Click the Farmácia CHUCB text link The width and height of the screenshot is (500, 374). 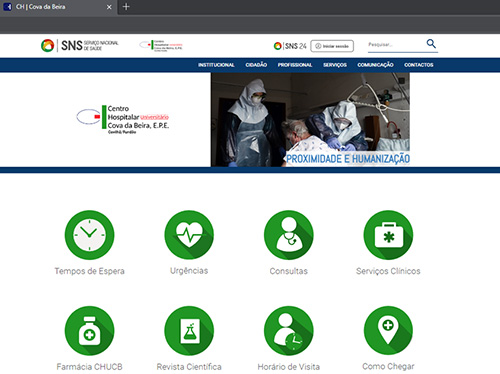coord(89,367)
